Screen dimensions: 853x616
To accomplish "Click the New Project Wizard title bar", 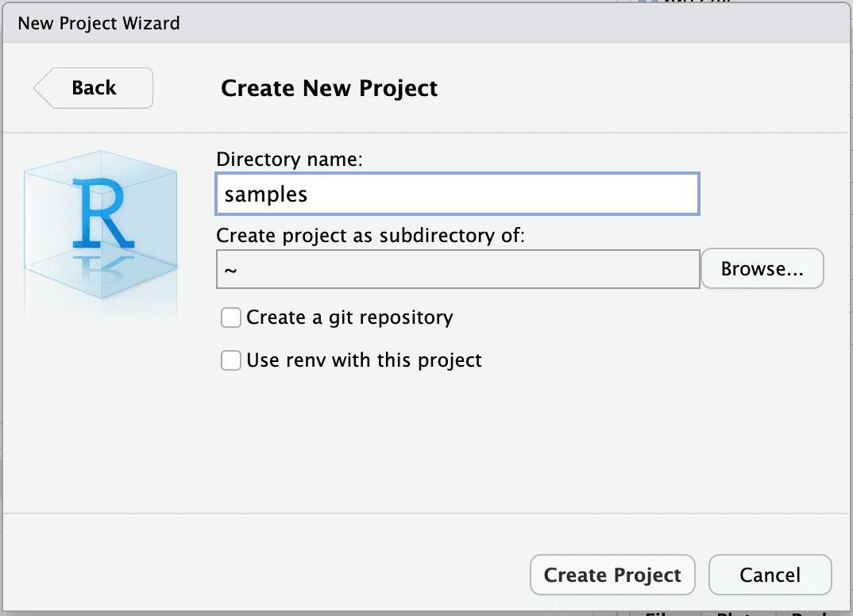I will click(x=98, y=23).
